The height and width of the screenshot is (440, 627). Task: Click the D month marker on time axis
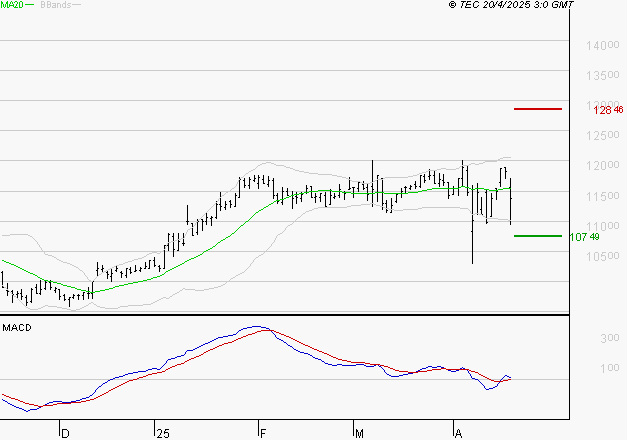click(x=65, y=433)
